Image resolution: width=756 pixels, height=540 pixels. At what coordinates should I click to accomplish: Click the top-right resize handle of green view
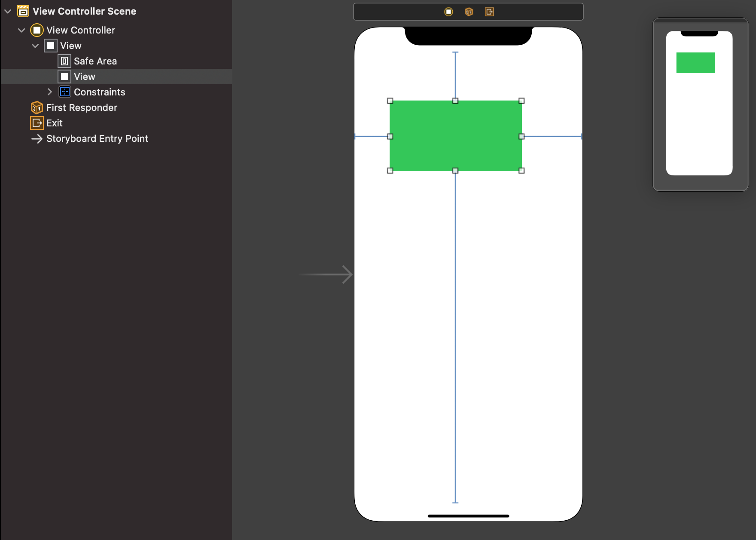521,101
